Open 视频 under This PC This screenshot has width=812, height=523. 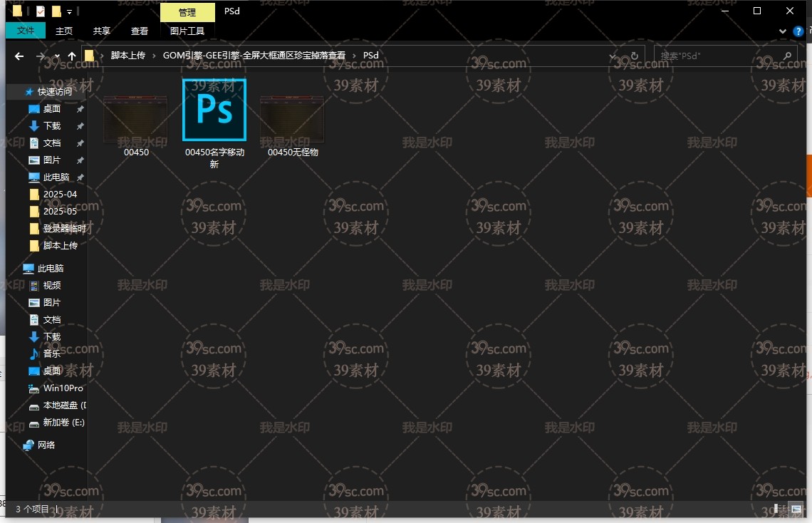pyautogui.click(x=52, y=285)
